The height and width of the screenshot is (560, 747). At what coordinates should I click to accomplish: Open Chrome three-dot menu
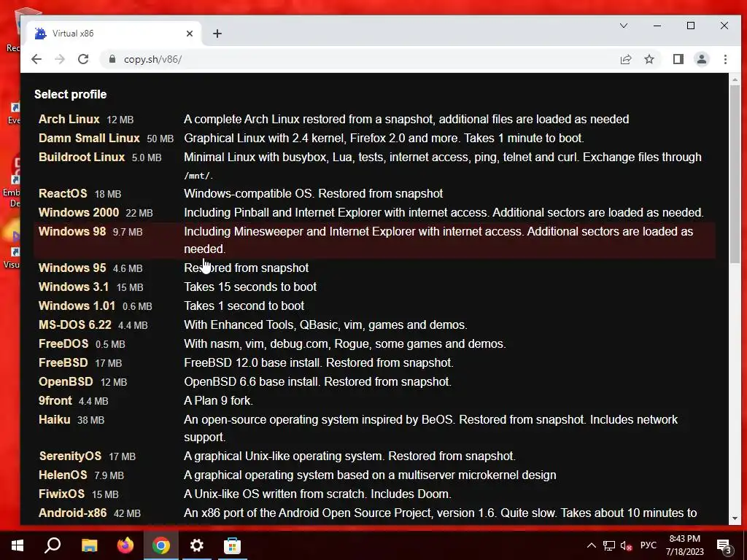point(725,59)
